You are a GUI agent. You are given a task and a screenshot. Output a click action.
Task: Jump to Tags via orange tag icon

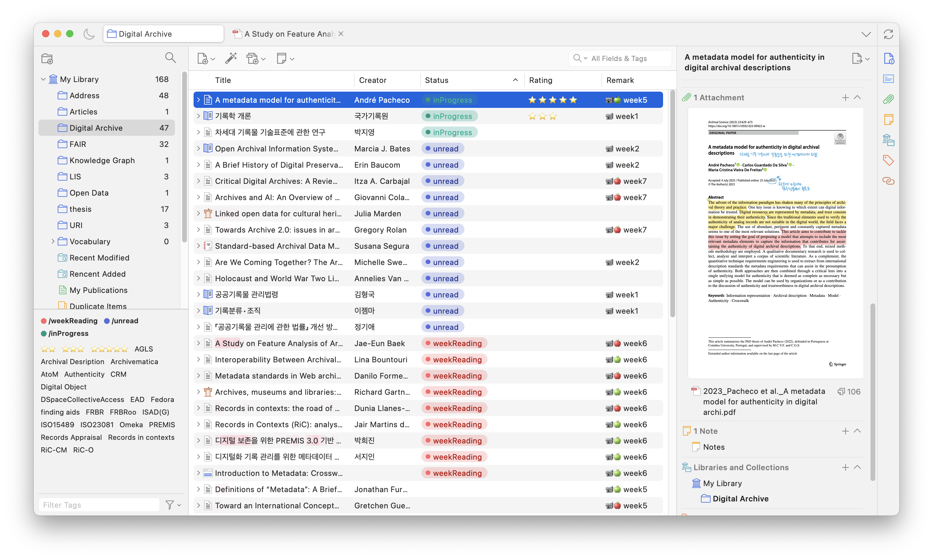pyautogui.click(x=889, y=160)
